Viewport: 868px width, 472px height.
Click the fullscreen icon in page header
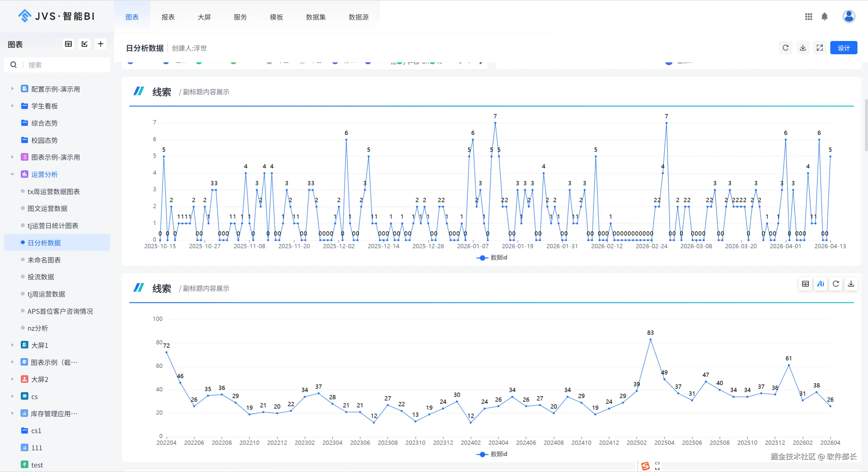819,48
